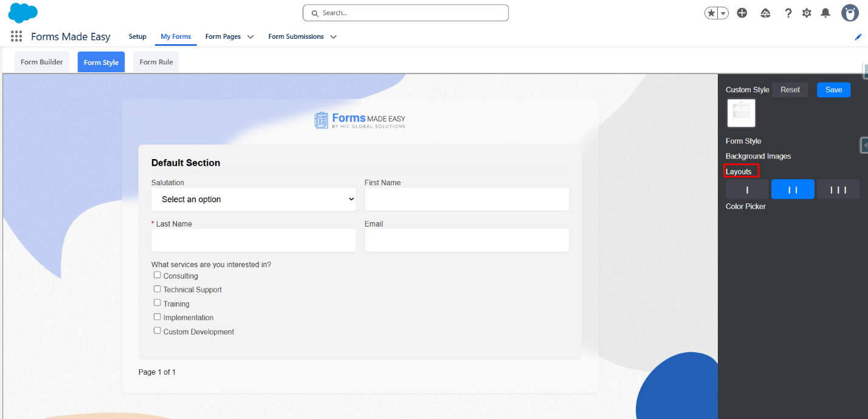Viewport: 868px width, 419px height.
Task: Open the Salutation select dropdown
Action: click(x=253, y=199)
